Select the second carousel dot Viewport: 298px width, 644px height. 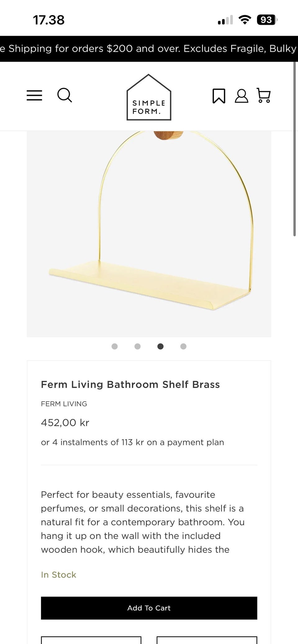[138, 346]
